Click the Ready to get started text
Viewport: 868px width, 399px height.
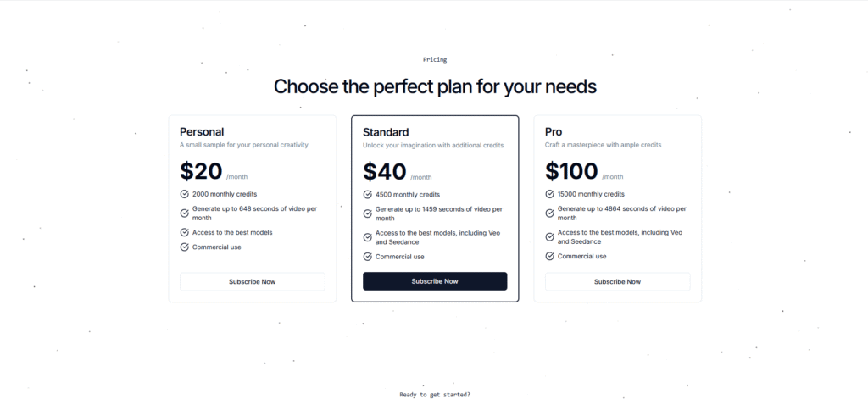coord(435,395)
